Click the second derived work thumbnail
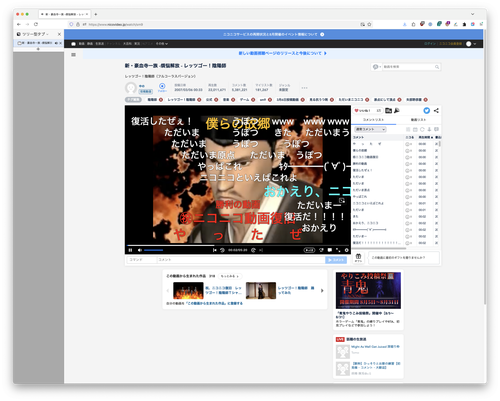 coord(261,290)
